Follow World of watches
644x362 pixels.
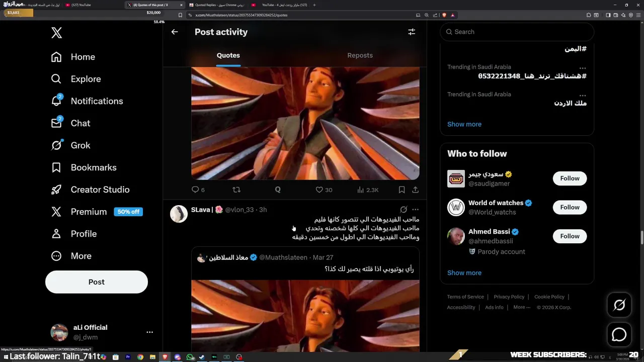[570, 207]
